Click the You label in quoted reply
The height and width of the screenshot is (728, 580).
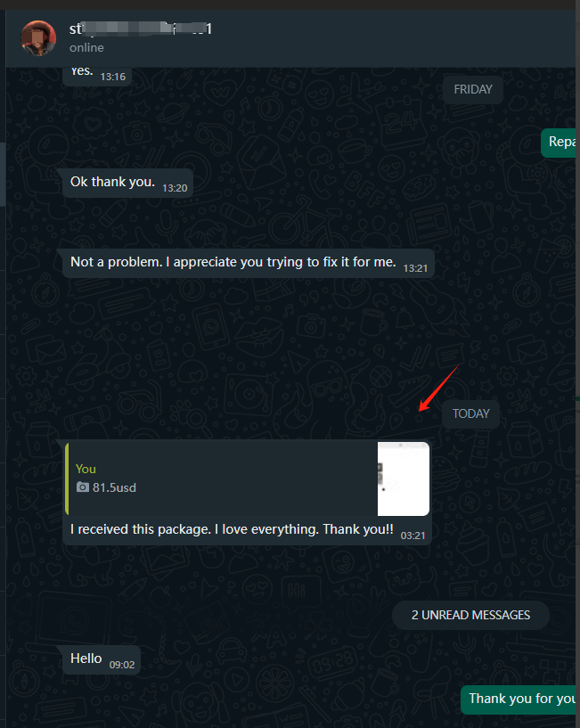point(86,469)
